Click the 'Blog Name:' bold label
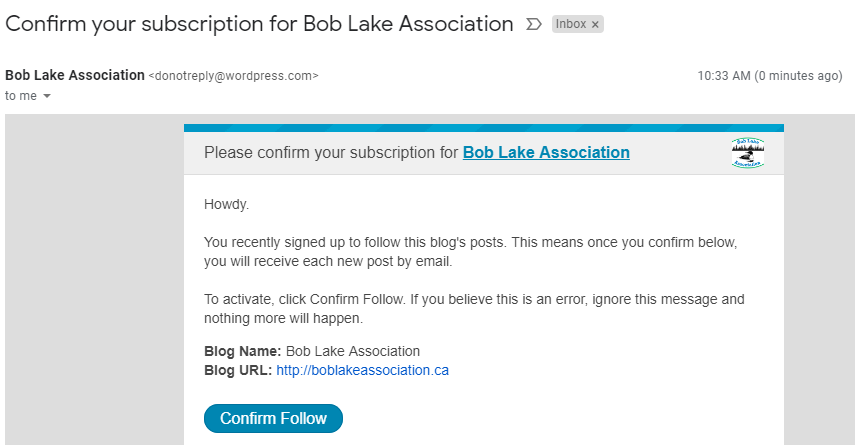This screenshot has height=445, width=855. (x=243, y=351)
